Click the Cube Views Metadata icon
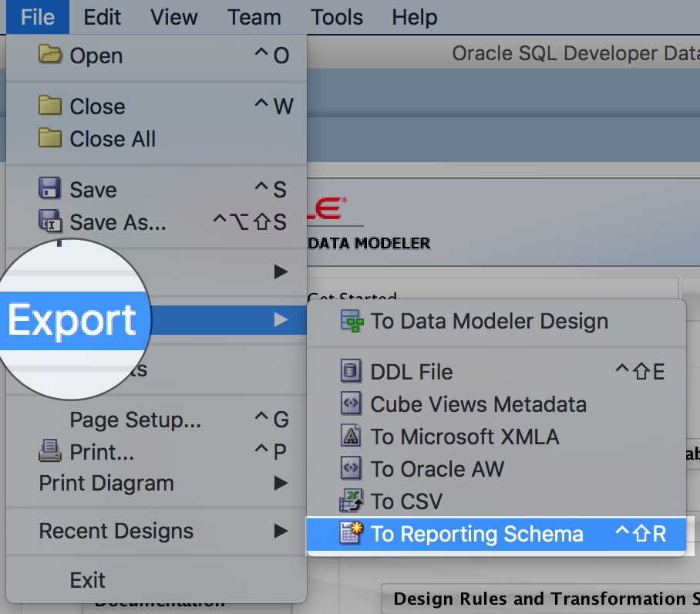The width and height of the screenshot is (700, 614). click(x=351, y=404)
